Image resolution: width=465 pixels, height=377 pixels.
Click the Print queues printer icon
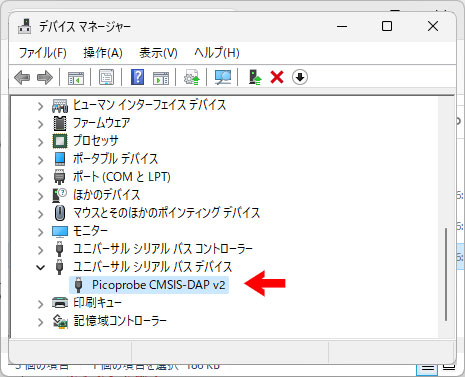(60, 303)
